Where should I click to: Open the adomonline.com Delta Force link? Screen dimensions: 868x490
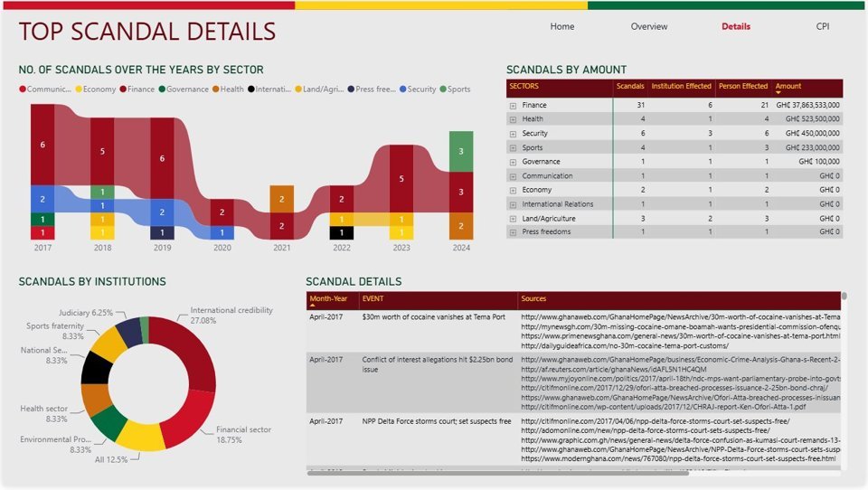click(x=645, y=430)
